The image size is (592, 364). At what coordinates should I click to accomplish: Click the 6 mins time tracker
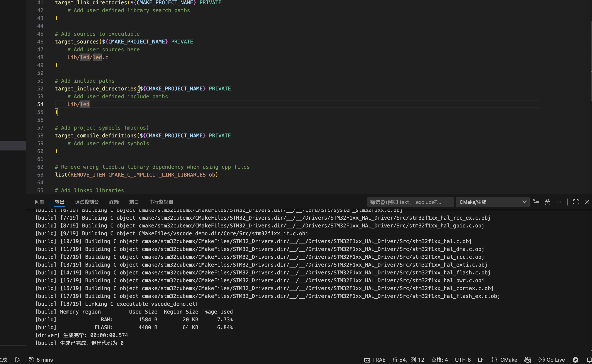41,359
